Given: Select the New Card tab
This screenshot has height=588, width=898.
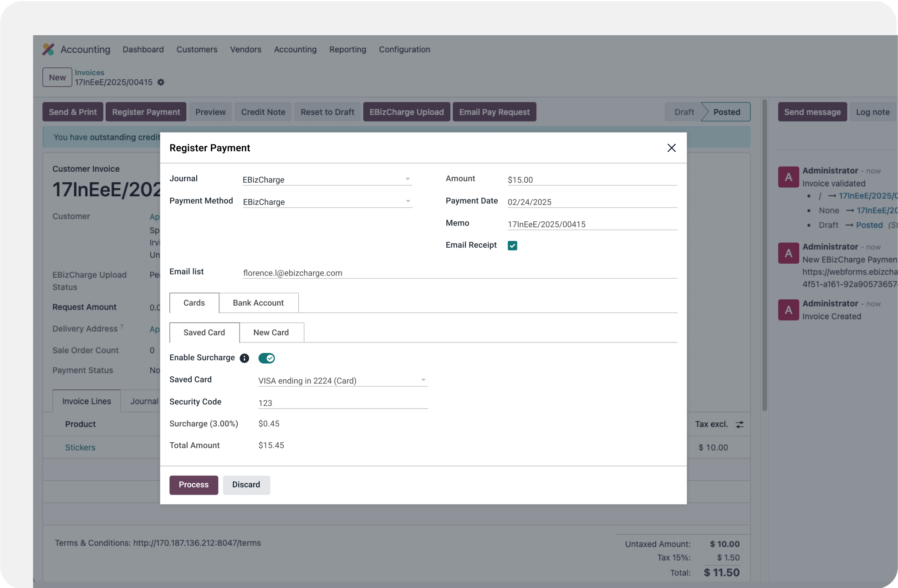Looking at the screenshot, I should click(271, 332).
